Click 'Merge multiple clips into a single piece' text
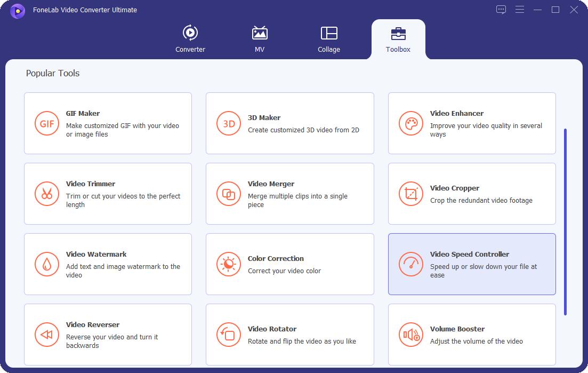Image resolution: width=588 pixels, height=373 pixels. tap(297, 201)
